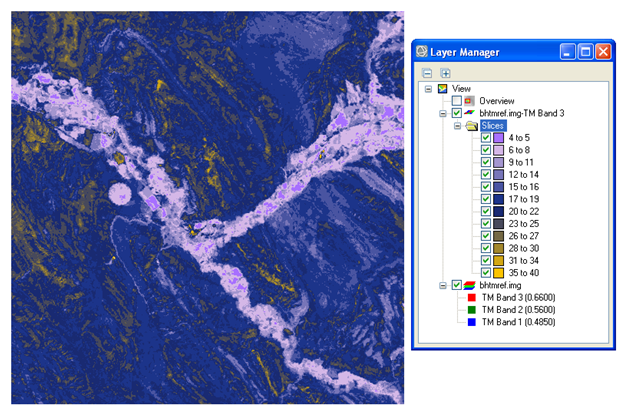Click the 4 to 5 purple color swatch

[x=498, y=138]
